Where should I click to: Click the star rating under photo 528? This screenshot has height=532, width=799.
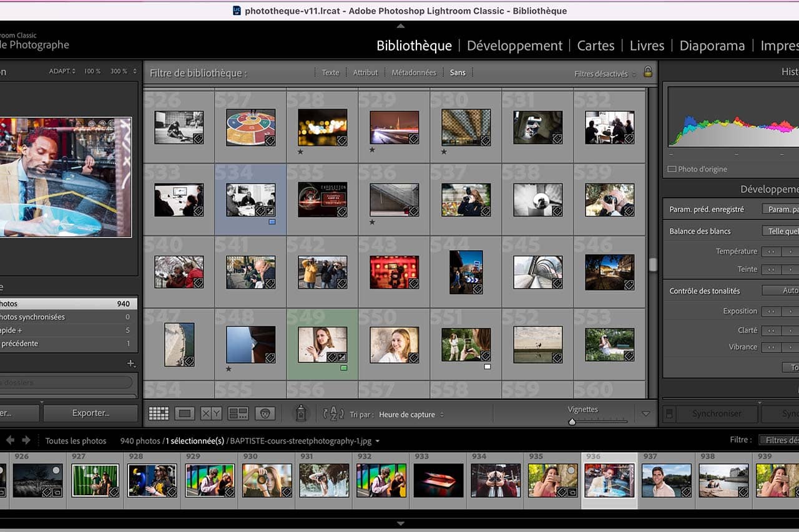click(x=300, y=151)
